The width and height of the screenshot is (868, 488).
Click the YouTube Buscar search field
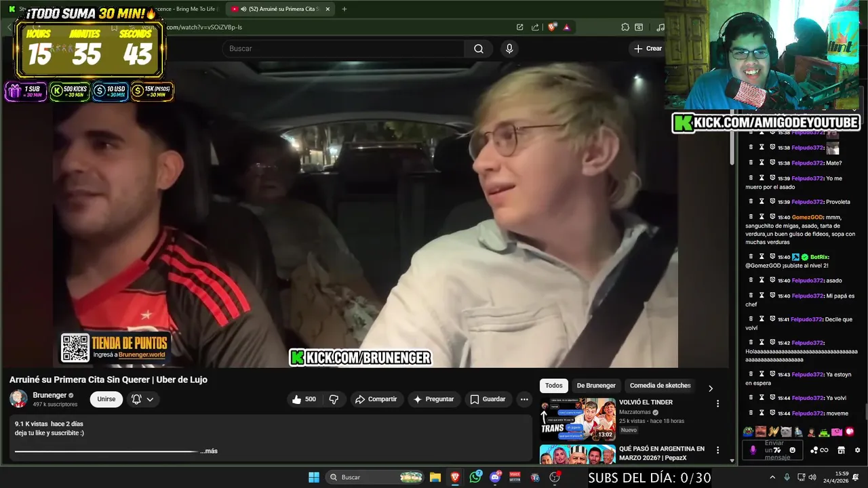click(x=343, y=48)
